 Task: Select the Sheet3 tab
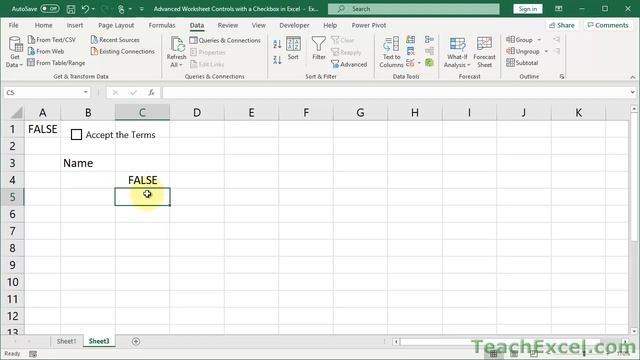pos(99,341)
